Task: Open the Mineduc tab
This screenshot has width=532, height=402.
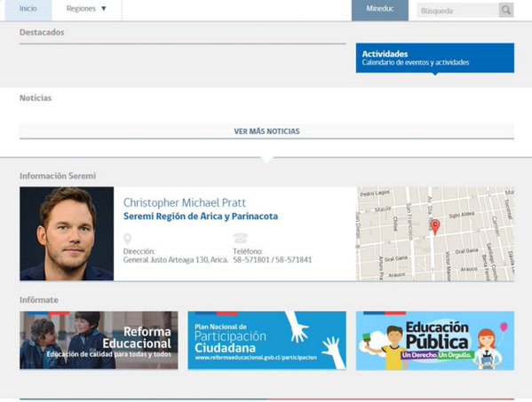Action: pyautogui.click(x=380, y=9)
